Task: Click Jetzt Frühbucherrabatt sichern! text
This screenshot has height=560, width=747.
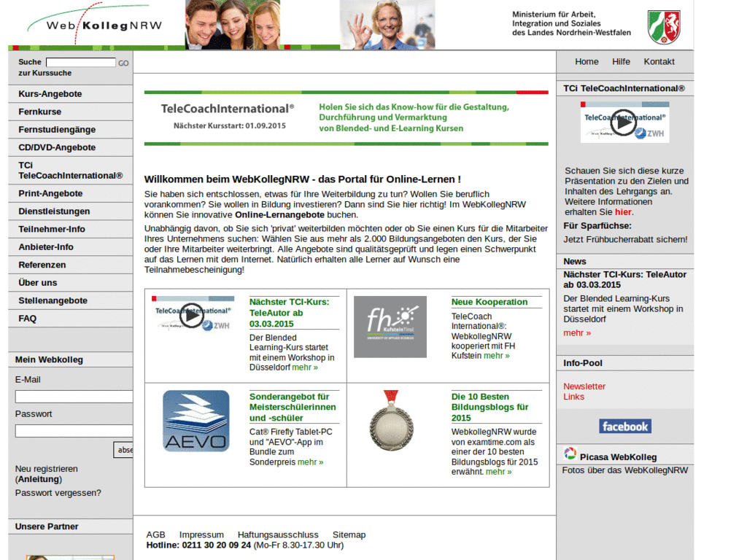Action: pyautogui.click(x=625, y=239)
